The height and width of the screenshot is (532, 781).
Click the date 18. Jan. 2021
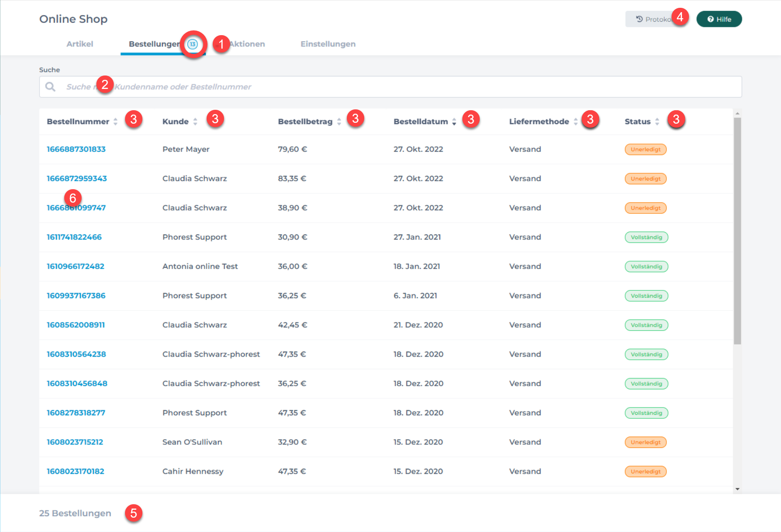coord(417,266)
